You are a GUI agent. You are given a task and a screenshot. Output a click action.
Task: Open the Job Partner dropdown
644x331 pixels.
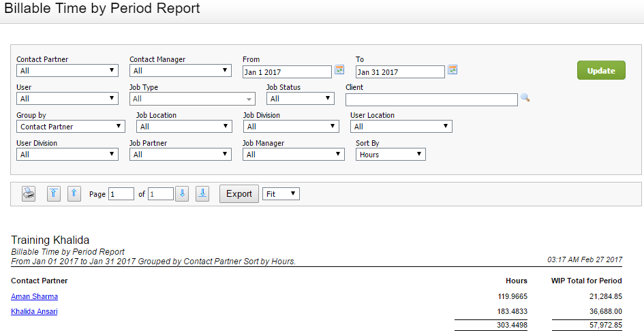pyautogui.click(x=181, y=155)
